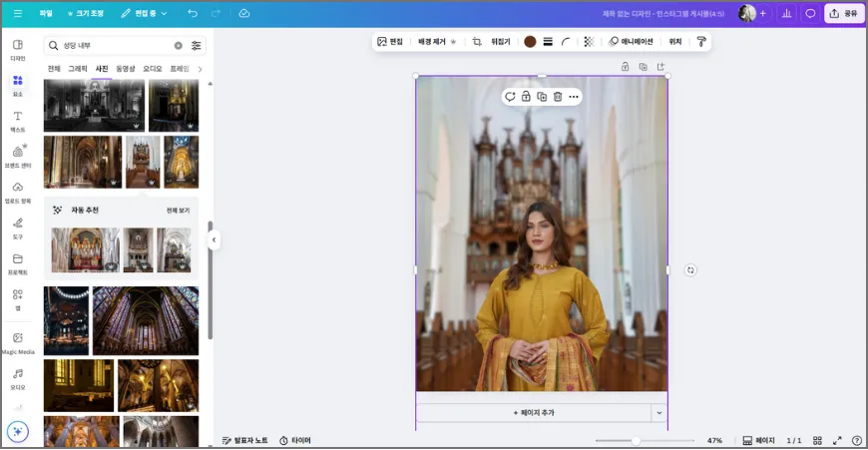This screenshot has height=450, width=868.
Task: Switch to the 오디오 category tab
Action: tap(153, 69)
